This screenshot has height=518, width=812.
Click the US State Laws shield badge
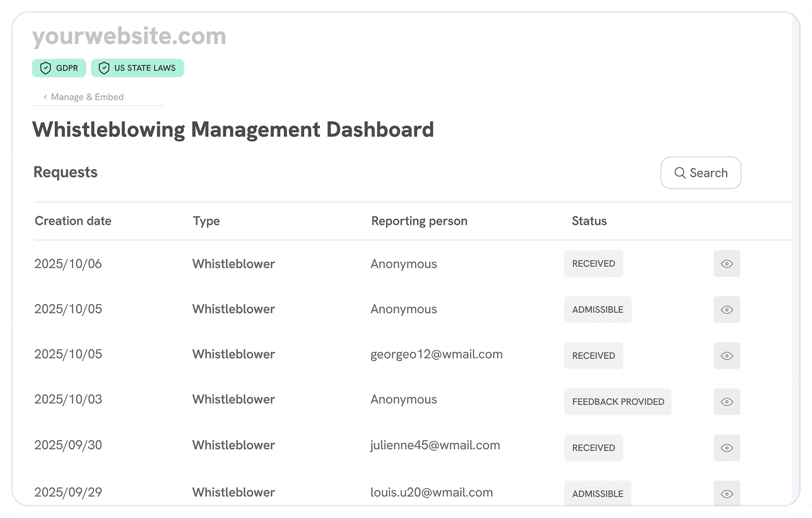coord(138,68)
